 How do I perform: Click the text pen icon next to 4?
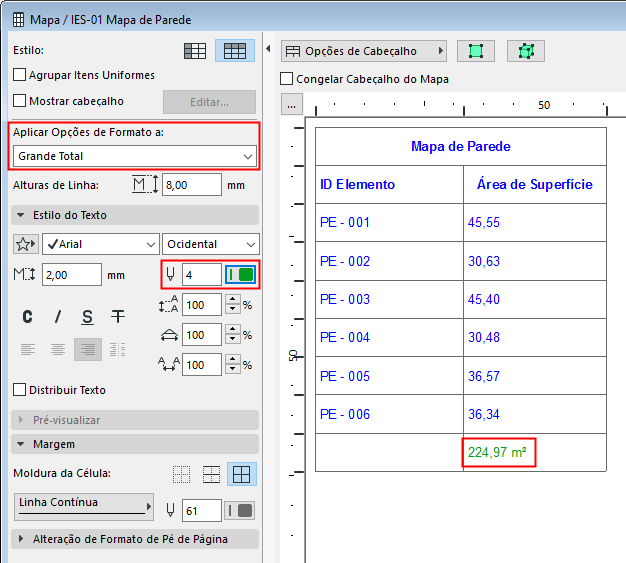coord(170,275)
